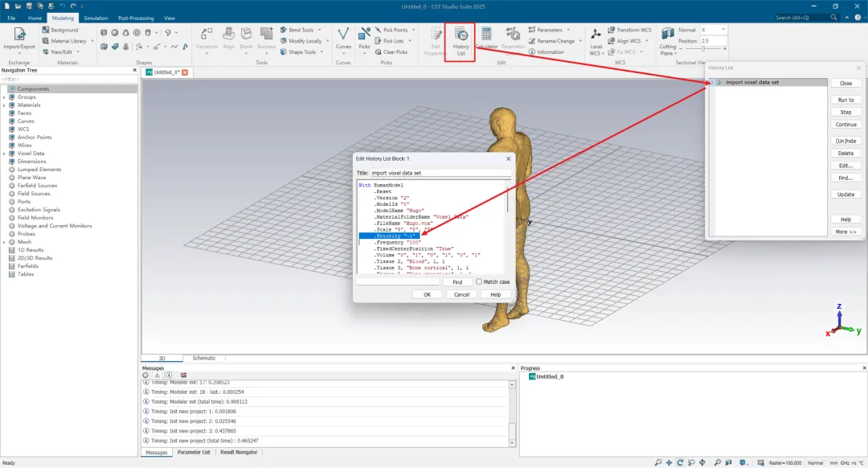Click the Update button in History List

(x=845, y=195)
